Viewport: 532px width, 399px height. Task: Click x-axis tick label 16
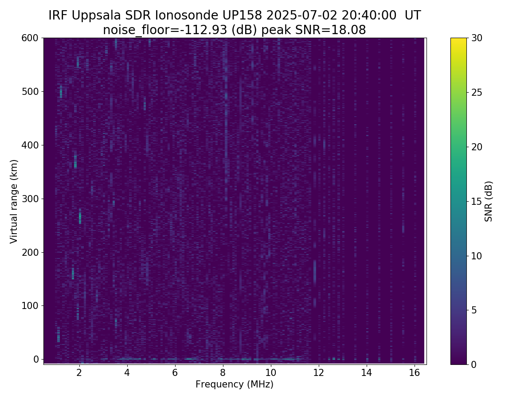pyautogui.click(x=415, y=372)
